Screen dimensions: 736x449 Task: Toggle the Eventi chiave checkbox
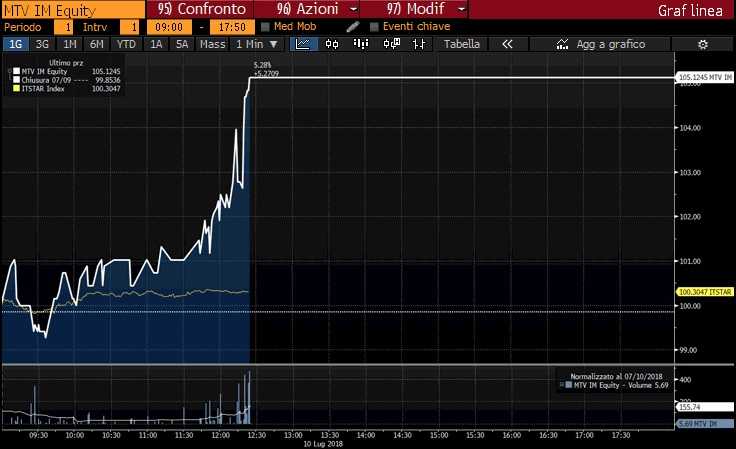[374, 27]
